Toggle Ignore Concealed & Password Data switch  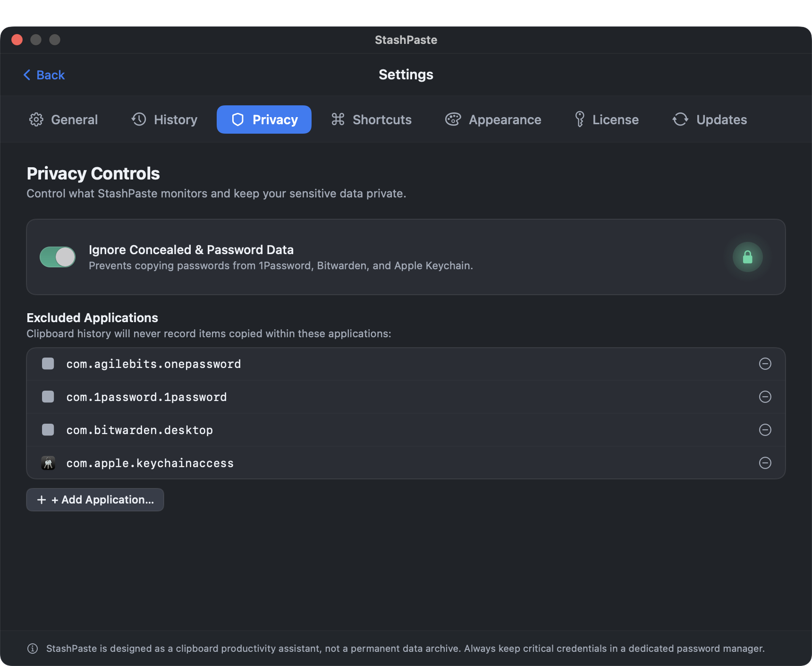(58, 257)
